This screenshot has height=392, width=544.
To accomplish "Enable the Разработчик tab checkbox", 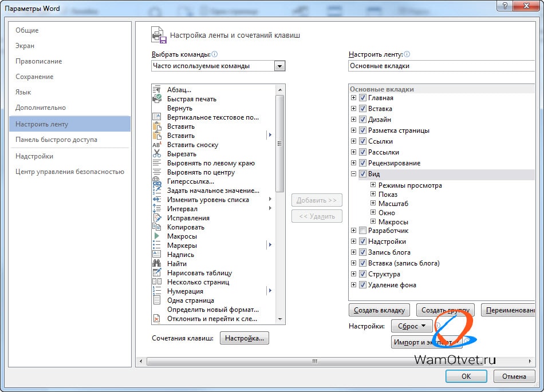I will pos(362,231).
